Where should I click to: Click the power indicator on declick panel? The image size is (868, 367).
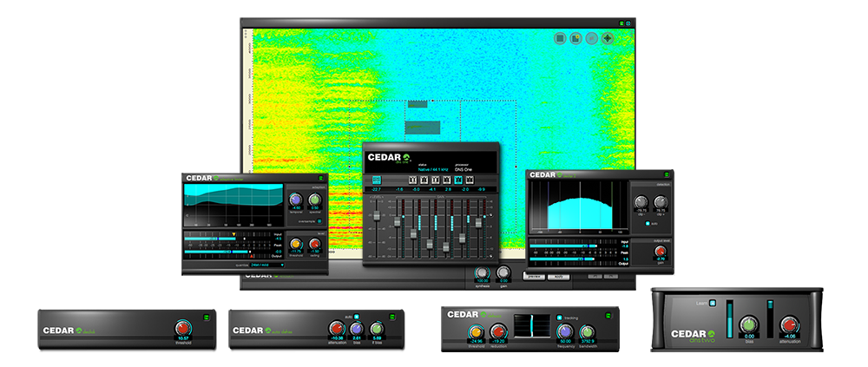click(x=207, y=317)
